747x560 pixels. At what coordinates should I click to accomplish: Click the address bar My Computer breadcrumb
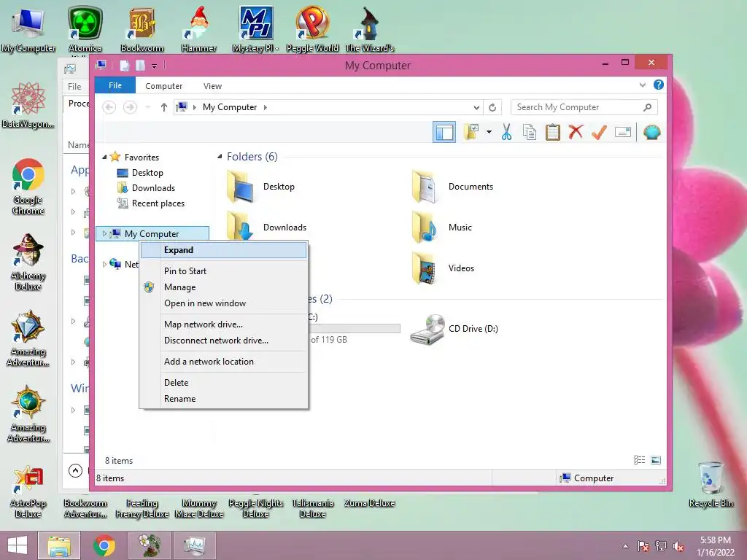(230, 107)
